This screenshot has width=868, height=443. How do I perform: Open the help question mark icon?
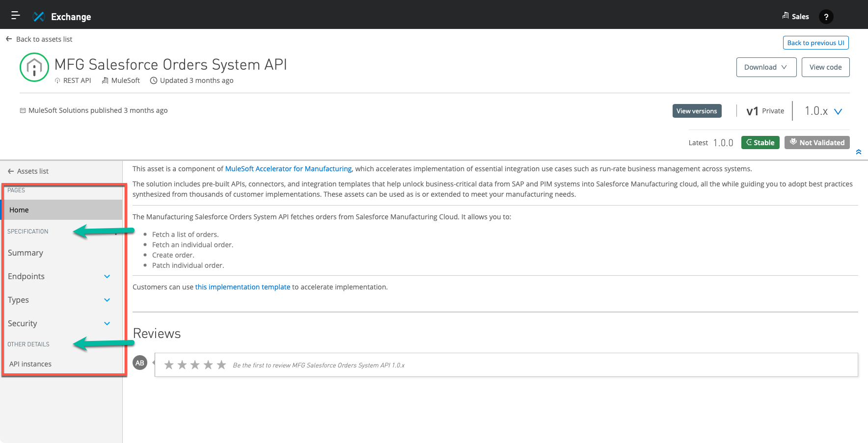[826, 17]
